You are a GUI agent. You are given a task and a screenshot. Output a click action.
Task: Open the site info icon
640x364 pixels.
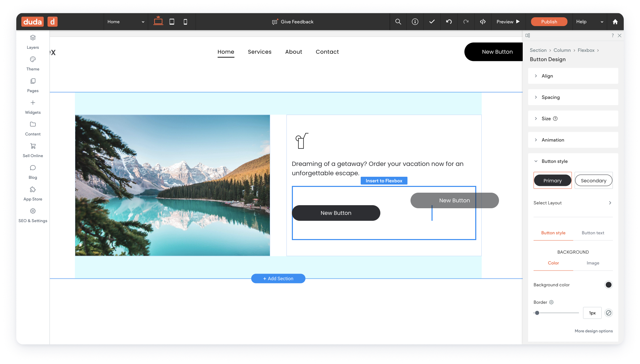coord(415,22)
